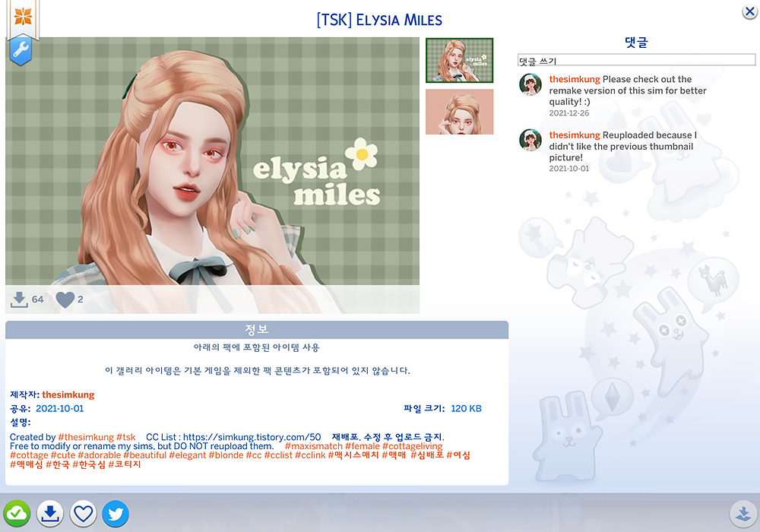
Task: Click the #맥시스매치 hashtag
Action: click(353, 455)
